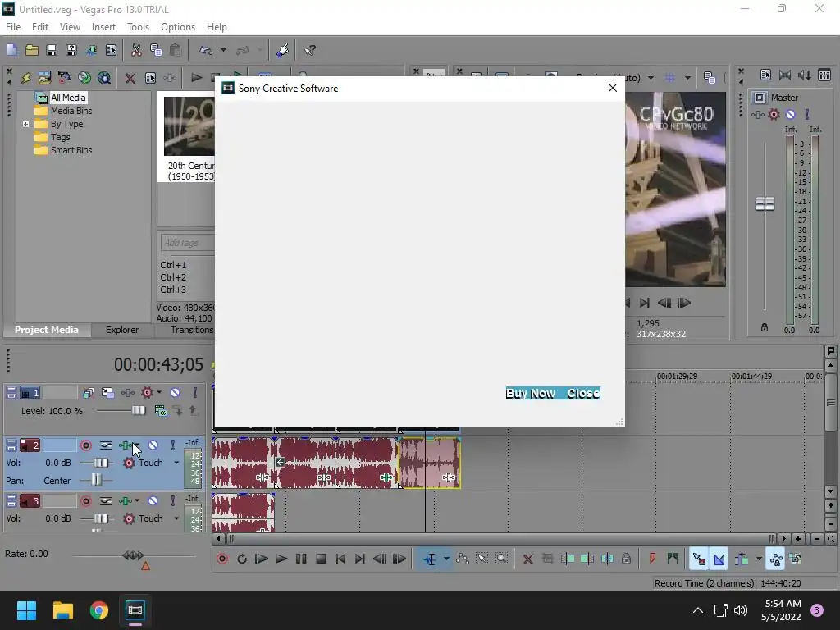Open automation settings dropdown on track 1

[159, 393]
